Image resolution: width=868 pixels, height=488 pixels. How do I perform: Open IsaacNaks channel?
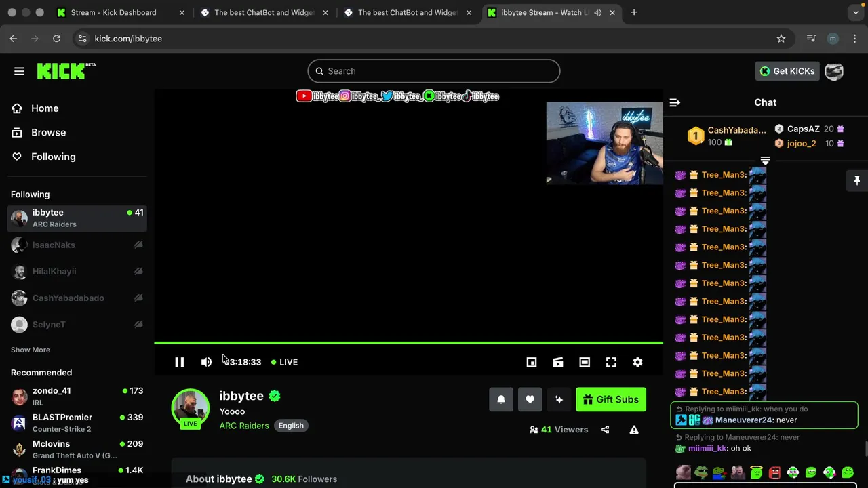(x=77, y=245)
